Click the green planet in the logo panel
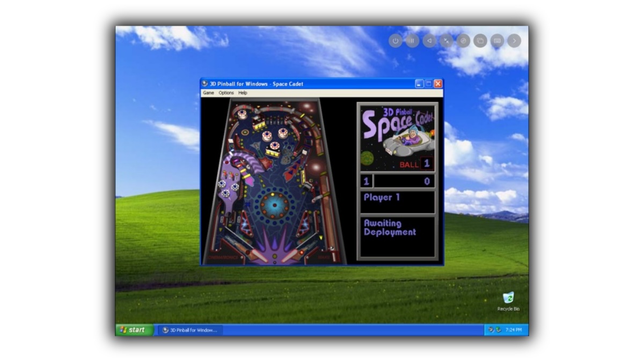Image resolution: width=644 pixels, height=362 pixels. pos(366,158)
